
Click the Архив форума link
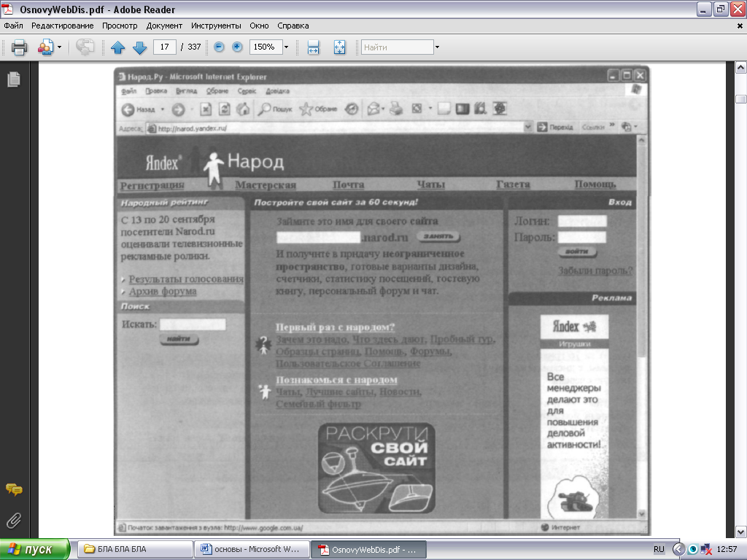[x=163, y=292]
